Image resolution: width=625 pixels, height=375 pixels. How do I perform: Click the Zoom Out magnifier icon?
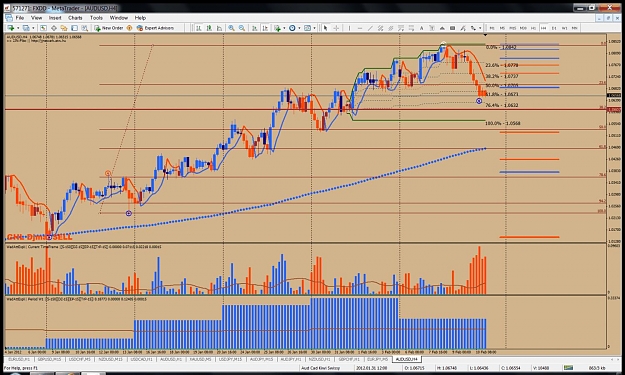242,28
